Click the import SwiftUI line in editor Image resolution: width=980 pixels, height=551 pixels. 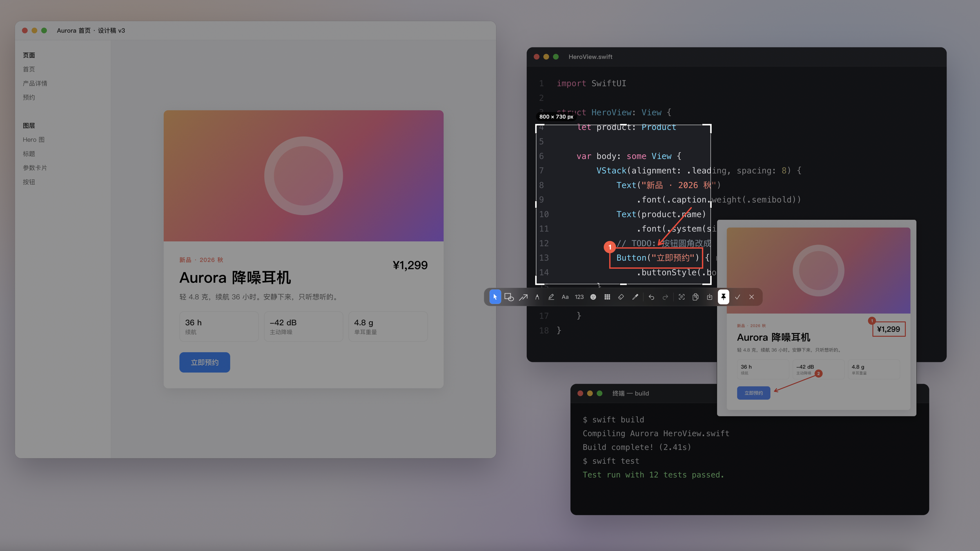click(591, 83)
